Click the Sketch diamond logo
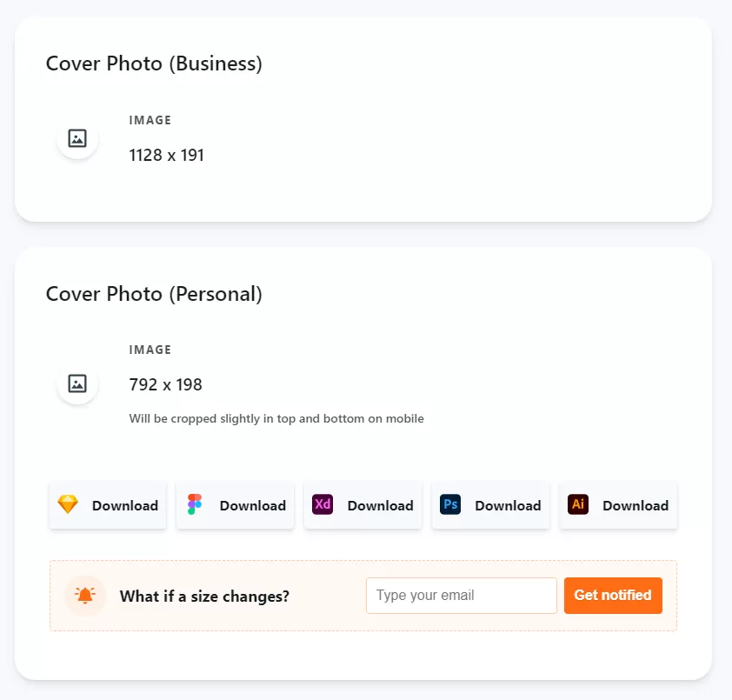 [68, 504]
